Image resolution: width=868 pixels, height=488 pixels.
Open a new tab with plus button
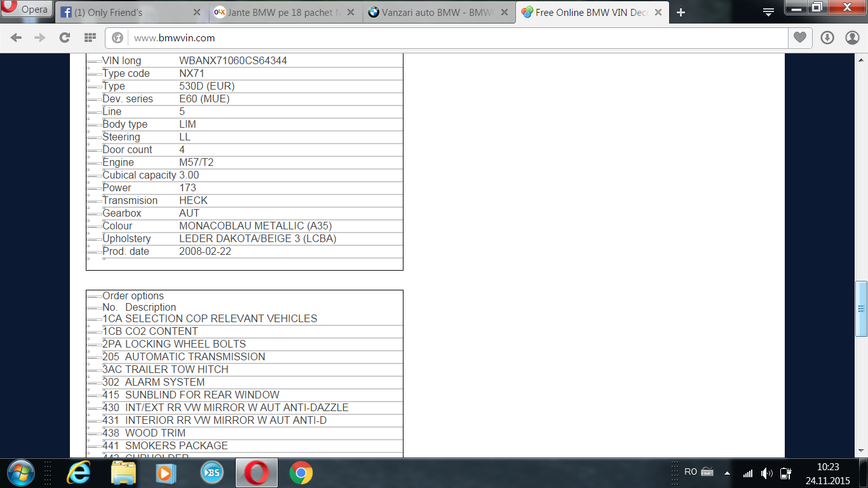[681, 13]
